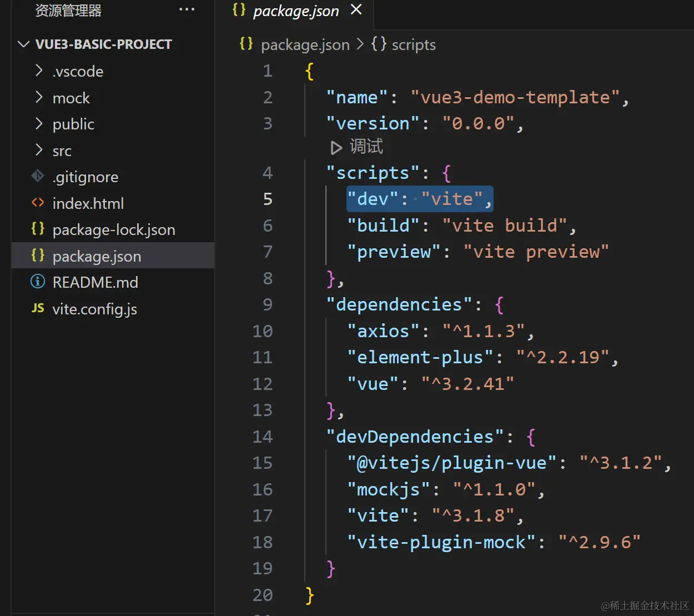The image size is (694, 616).
Task: Click the "version" key
Action: (373, 123)
